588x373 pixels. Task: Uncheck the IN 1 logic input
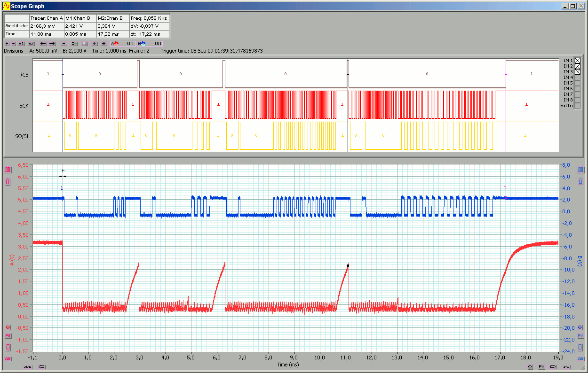[x=578, y=61]
